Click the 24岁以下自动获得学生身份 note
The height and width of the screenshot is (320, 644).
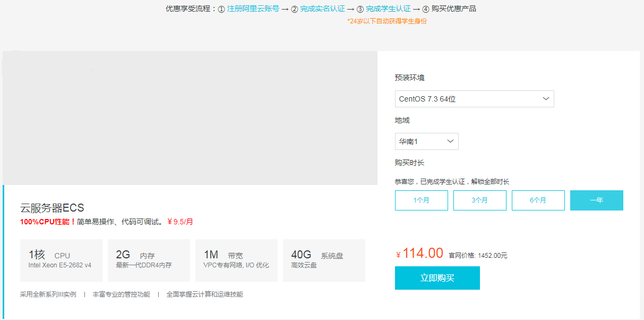pyautogui.click(x=387, y=21)
